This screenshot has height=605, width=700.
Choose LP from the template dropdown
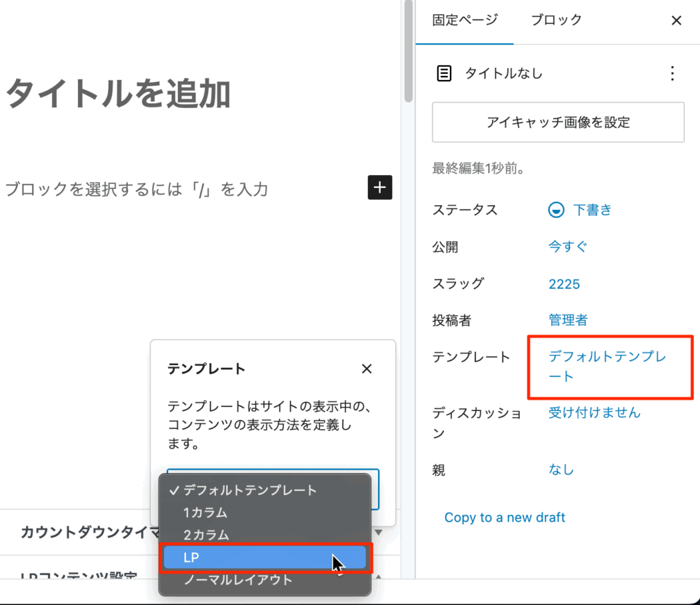[265, 558]
